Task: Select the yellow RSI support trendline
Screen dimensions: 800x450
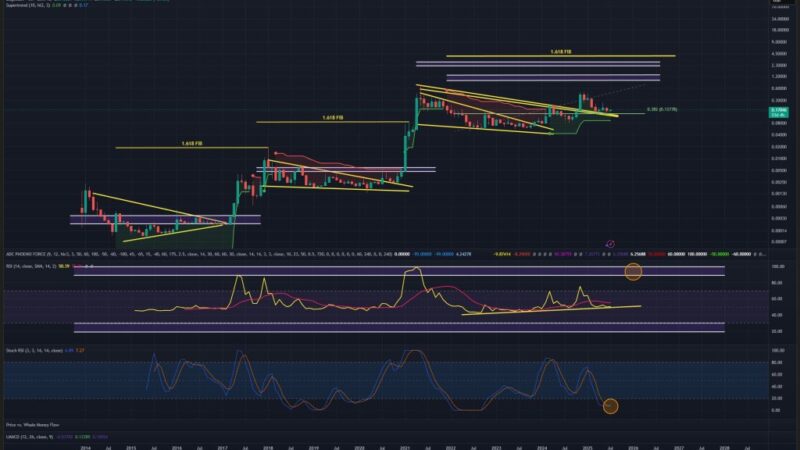Action: point(551,310)
